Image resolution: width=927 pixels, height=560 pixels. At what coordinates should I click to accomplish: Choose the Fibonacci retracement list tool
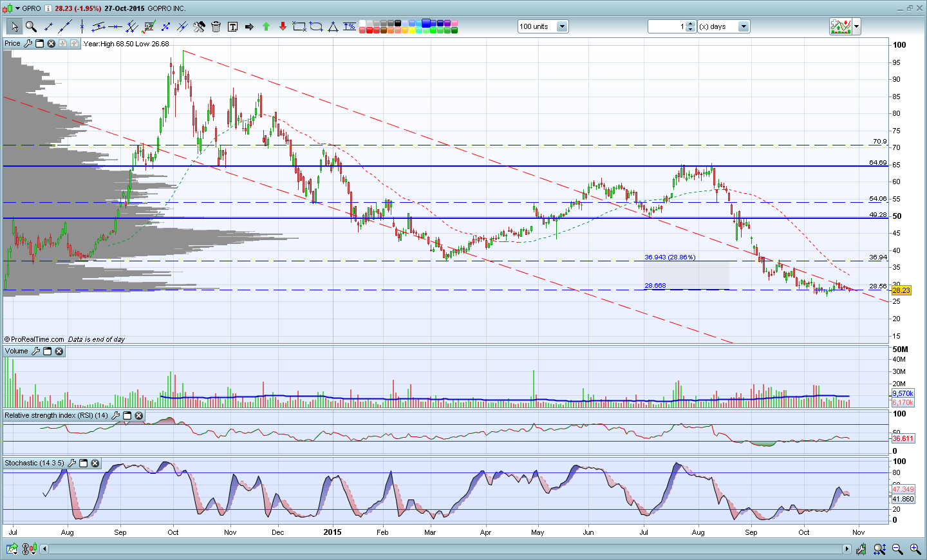[149, 26]
